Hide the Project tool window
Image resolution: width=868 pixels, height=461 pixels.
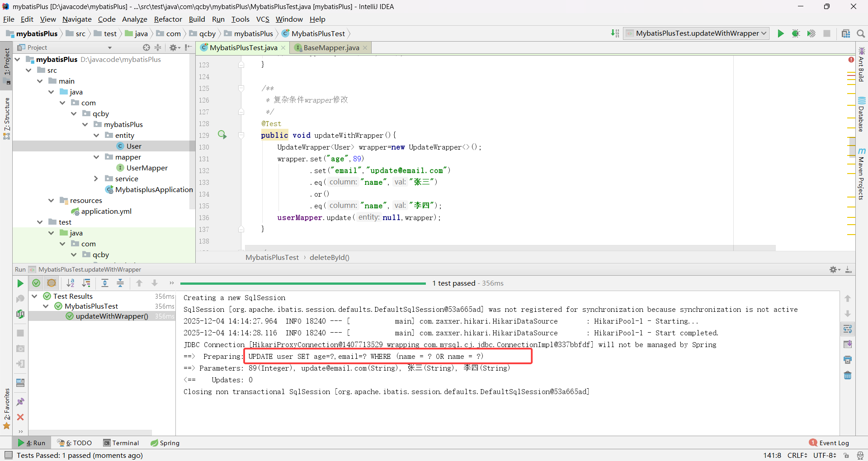188,47
